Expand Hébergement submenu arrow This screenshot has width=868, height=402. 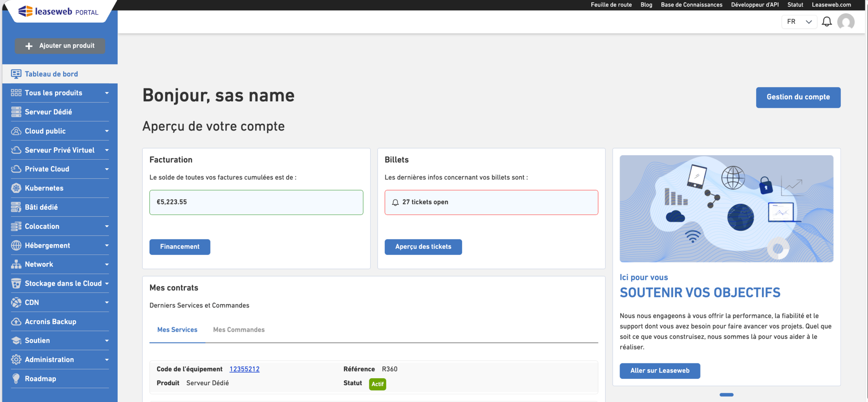tap(107, 245)
